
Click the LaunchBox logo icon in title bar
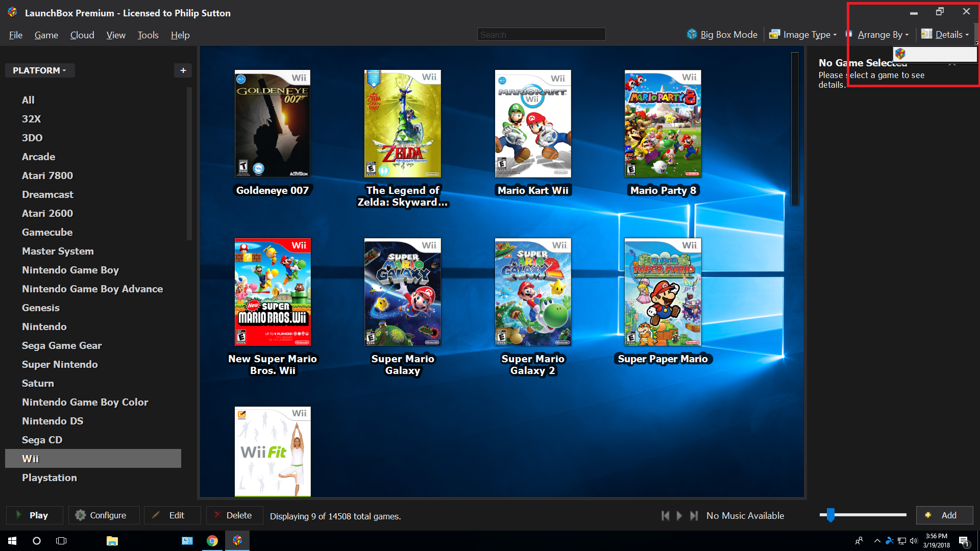12,12
